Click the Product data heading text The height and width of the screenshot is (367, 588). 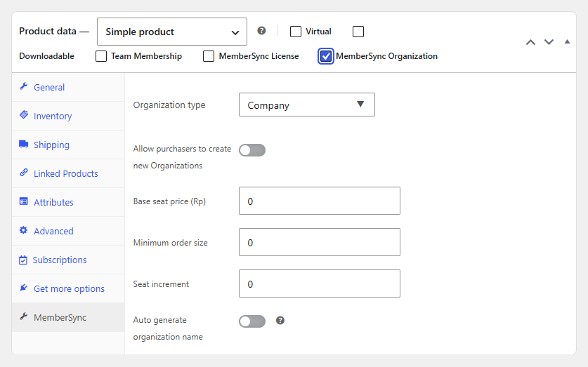[x=48, y=31]
